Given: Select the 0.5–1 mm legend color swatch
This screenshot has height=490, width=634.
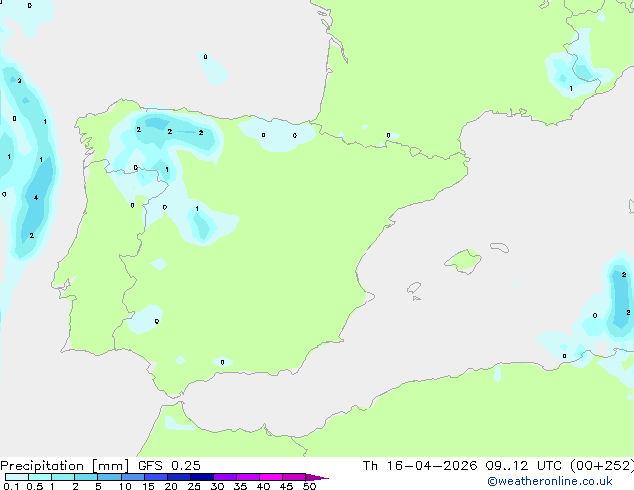Looking at the screenshot, I should (x=40, y=477).
